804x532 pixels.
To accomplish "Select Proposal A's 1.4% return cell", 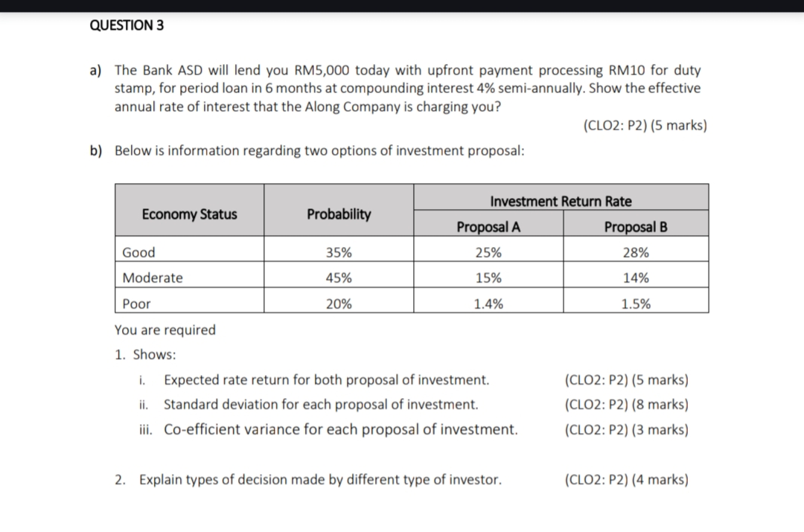I will [x=488, y=304].
